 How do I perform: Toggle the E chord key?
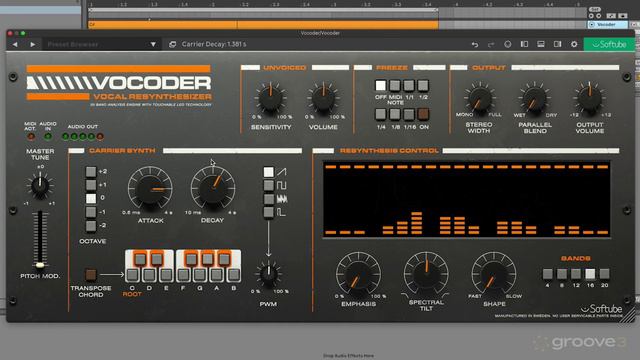(166, 275)
